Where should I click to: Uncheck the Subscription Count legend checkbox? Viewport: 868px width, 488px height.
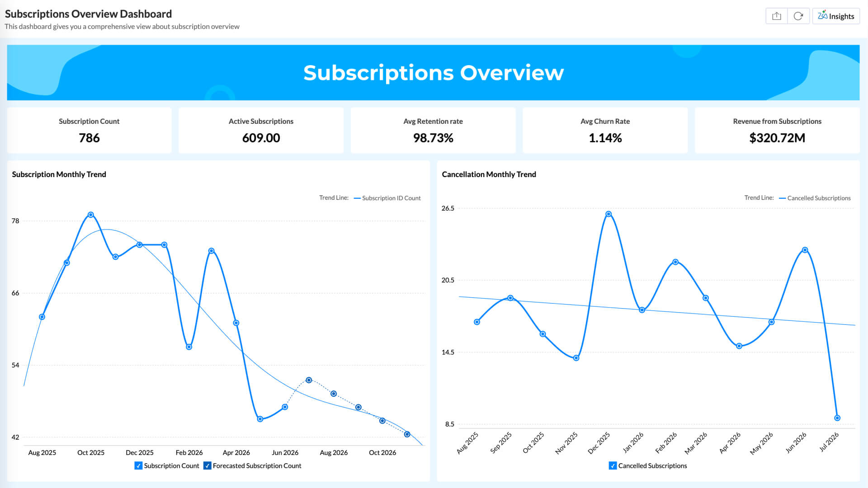click(x=138, y=466)
